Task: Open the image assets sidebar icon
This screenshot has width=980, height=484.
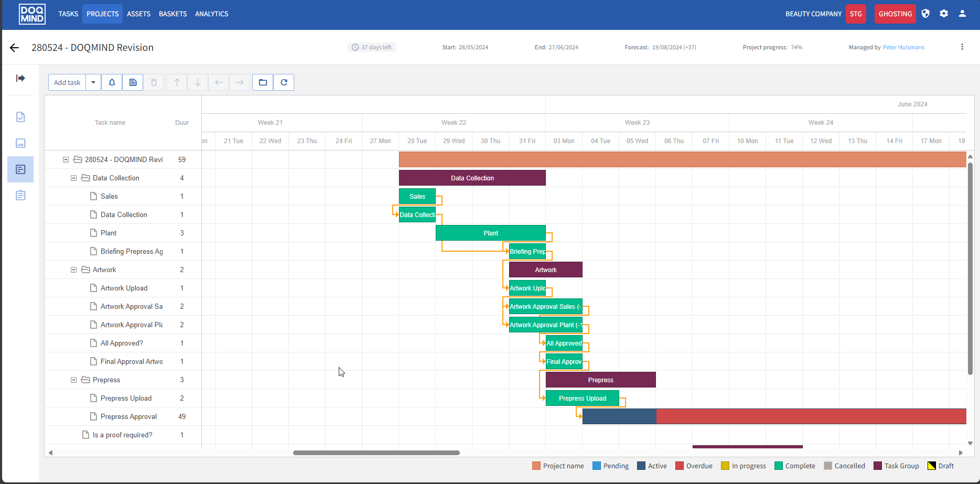Action: click(20, 143)
